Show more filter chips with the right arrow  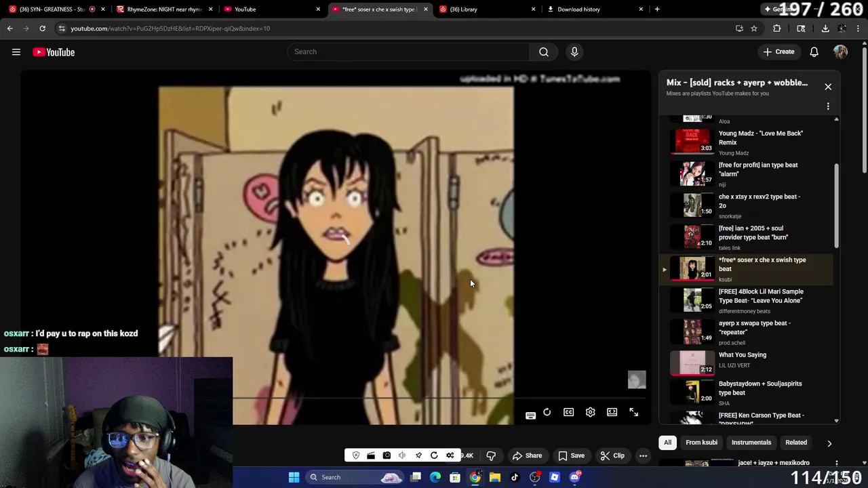point(829,443)
